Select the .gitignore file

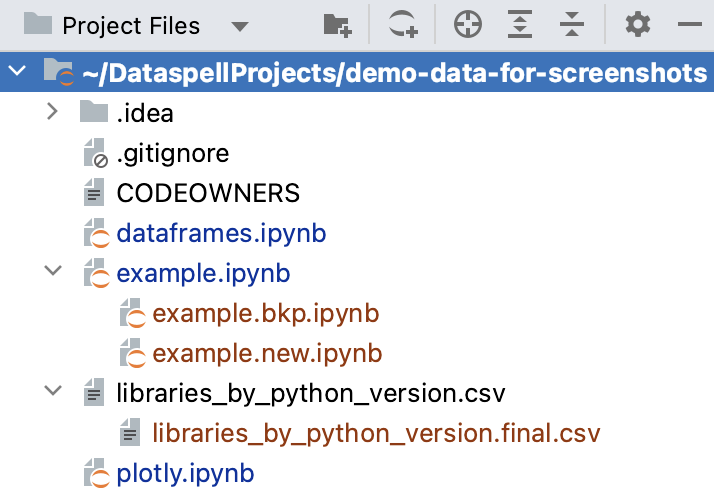coord(172,154)
